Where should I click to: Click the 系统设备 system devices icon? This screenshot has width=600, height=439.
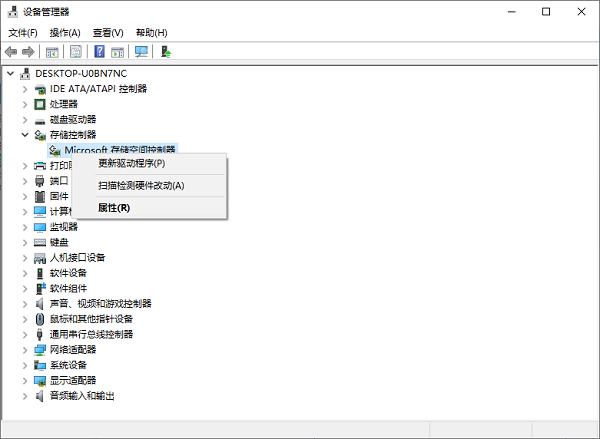click(40, 365)
